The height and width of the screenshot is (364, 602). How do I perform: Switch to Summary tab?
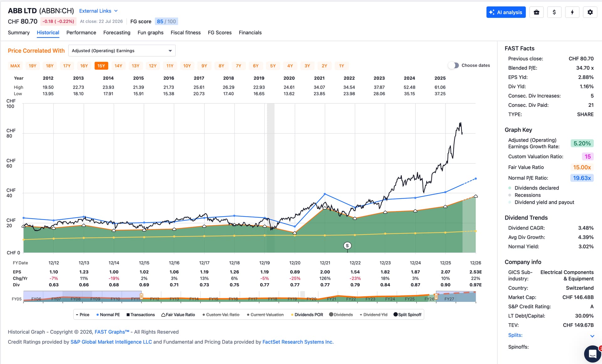[x=19, y=33]
